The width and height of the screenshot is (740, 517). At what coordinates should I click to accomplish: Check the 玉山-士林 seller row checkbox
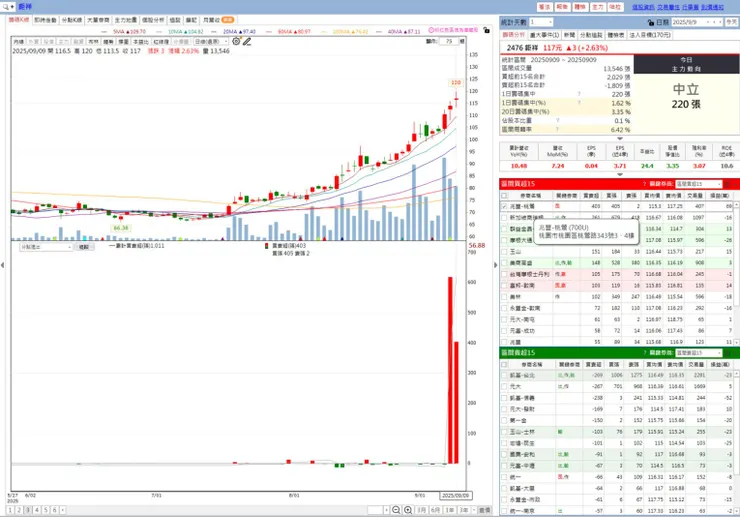[504, 432]
